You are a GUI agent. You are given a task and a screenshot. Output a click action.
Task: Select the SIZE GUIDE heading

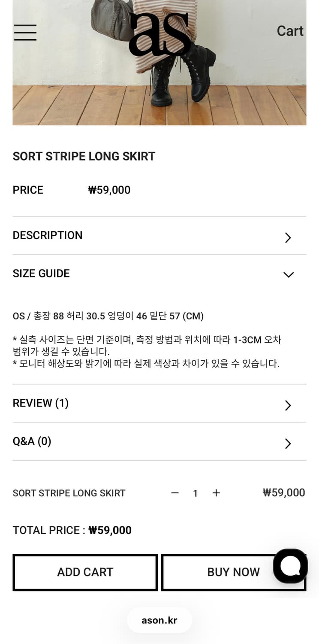[41, 273]
